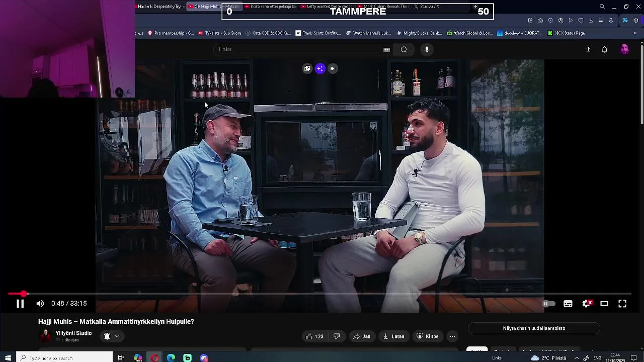Click Näytä chatin uudelleentoisto button
The height and width of the screenshot is (362, 644).
point(534,328)
